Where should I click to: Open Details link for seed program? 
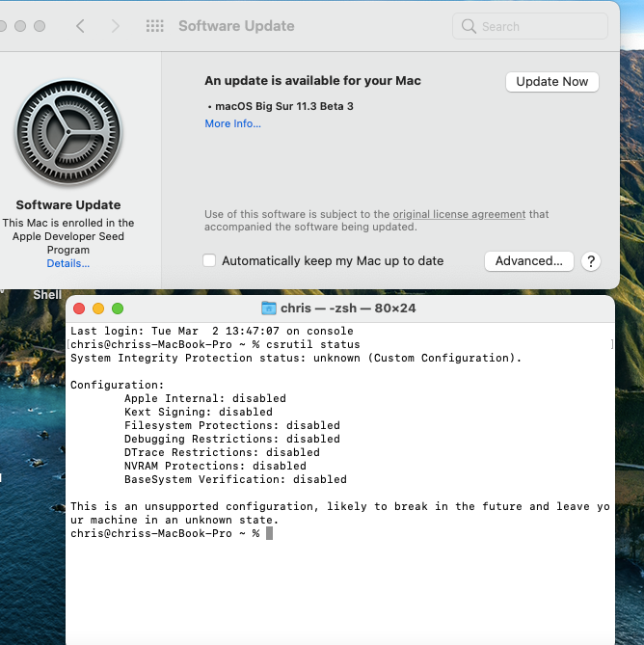[x=68, y=263]
